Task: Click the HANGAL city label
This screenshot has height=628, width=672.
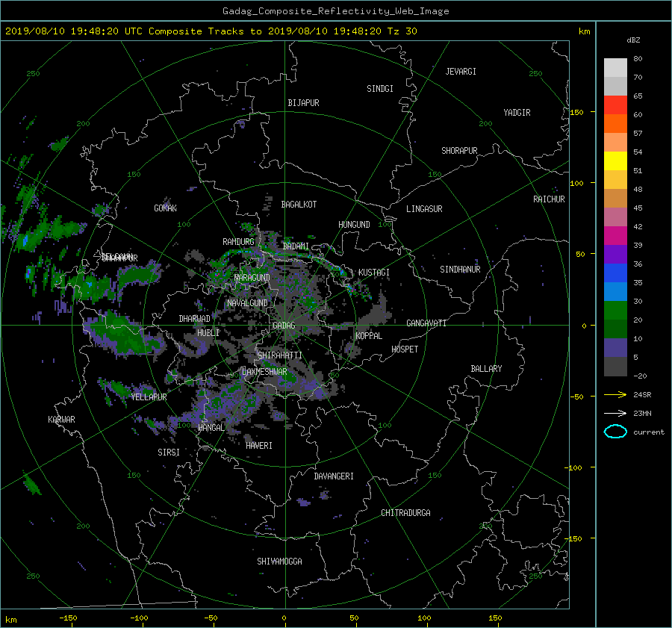Action: point(211,427)
